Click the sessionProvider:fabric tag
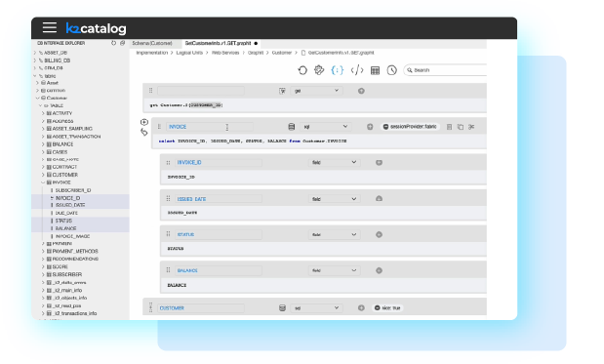Viewport: 604px width, 364px height. click(410, 127)
